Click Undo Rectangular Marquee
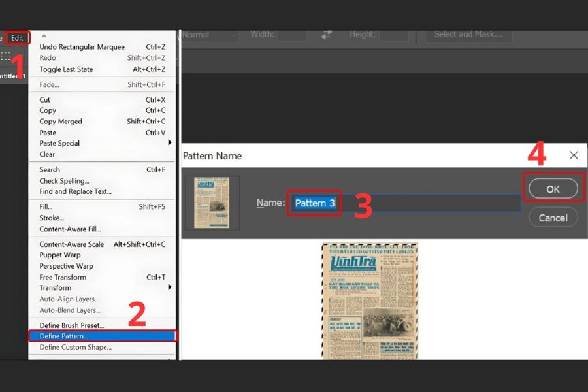Image resolution: width=588 pixels, height=392 pixels. click(x=82, y=47)
